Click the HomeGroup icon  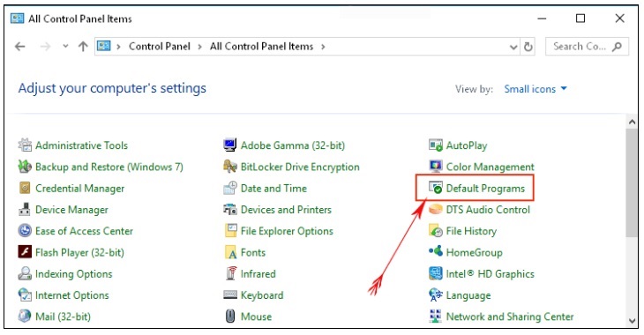click(x=435, y=250)
